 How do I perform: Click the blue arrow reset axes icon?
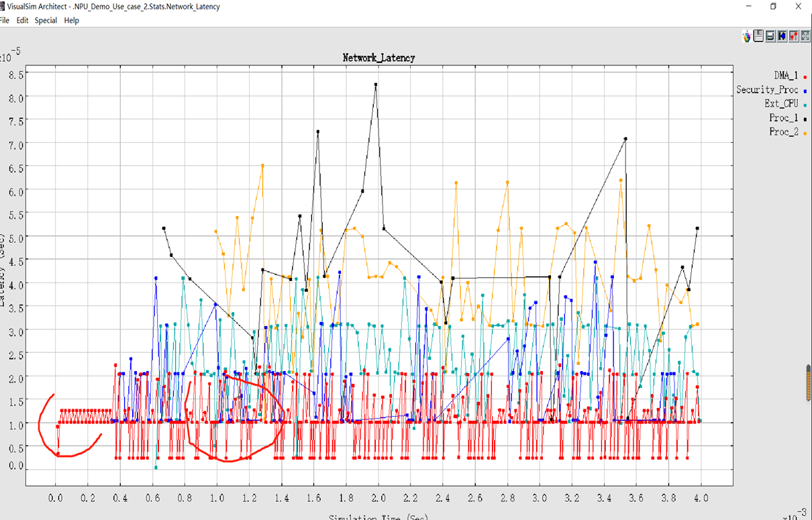coord(782,36)
